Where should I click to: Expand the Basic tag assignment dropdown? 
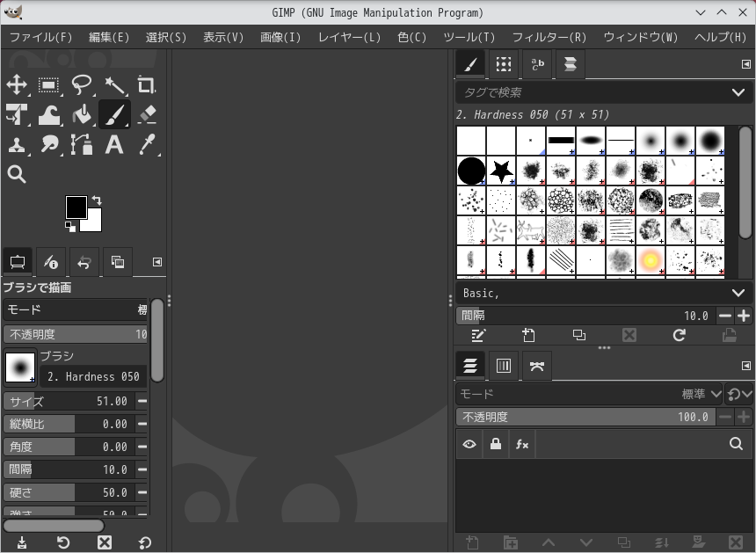[738, 293]
